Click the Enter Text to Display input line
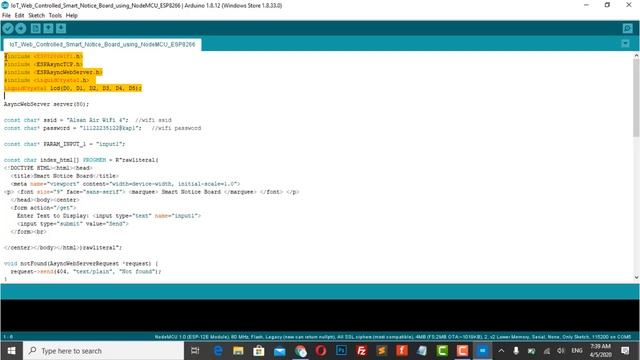The height and width of the screenshot is (360, 640). pyautogui.click(x=109, y=216)
